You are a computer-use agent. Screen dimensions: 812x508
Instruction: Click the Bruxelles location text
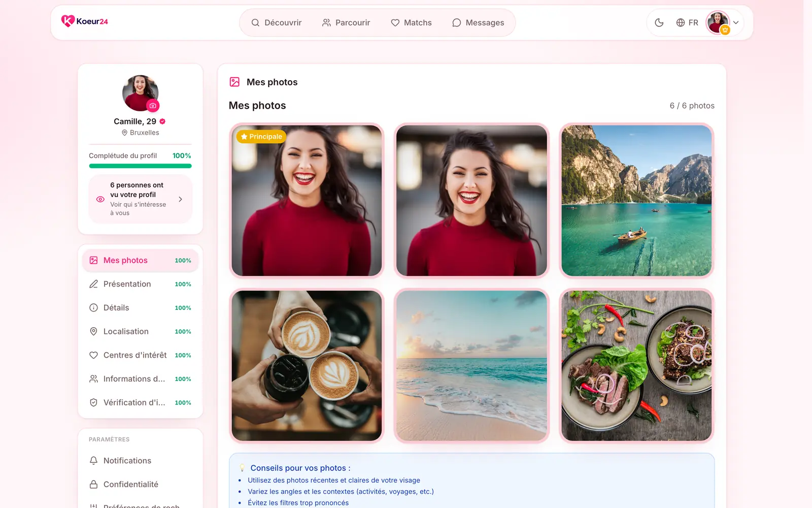145,133
